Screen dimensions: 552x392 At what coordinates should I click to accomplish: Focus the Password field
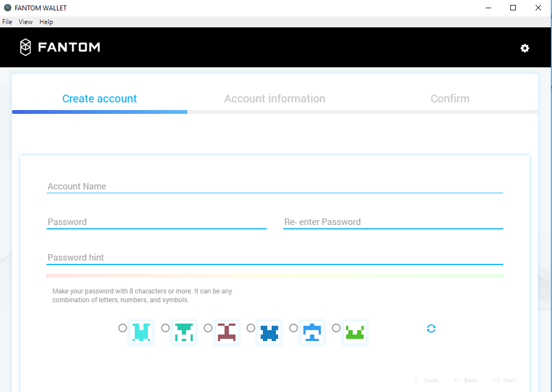pyautogui.click(x=156, y=222)
